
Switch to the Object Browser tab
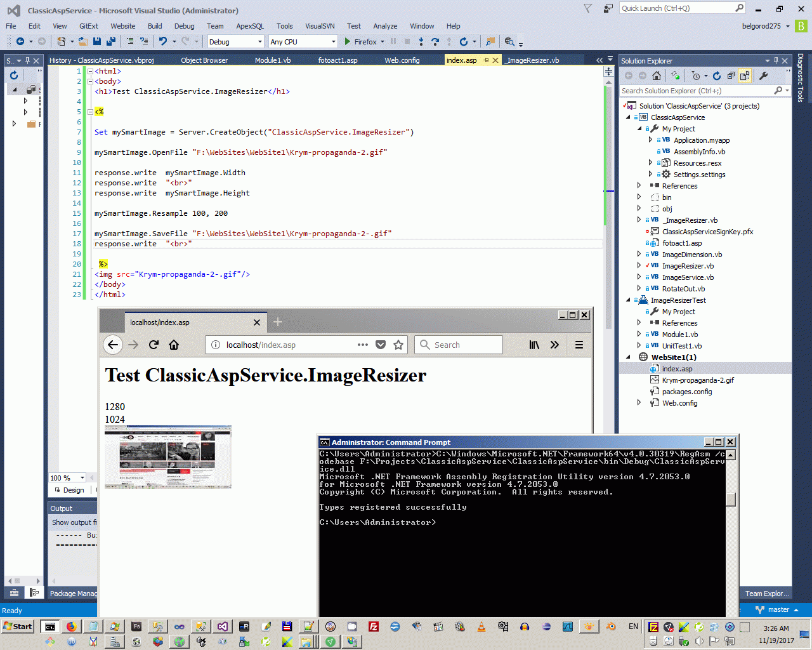[204, 60]
